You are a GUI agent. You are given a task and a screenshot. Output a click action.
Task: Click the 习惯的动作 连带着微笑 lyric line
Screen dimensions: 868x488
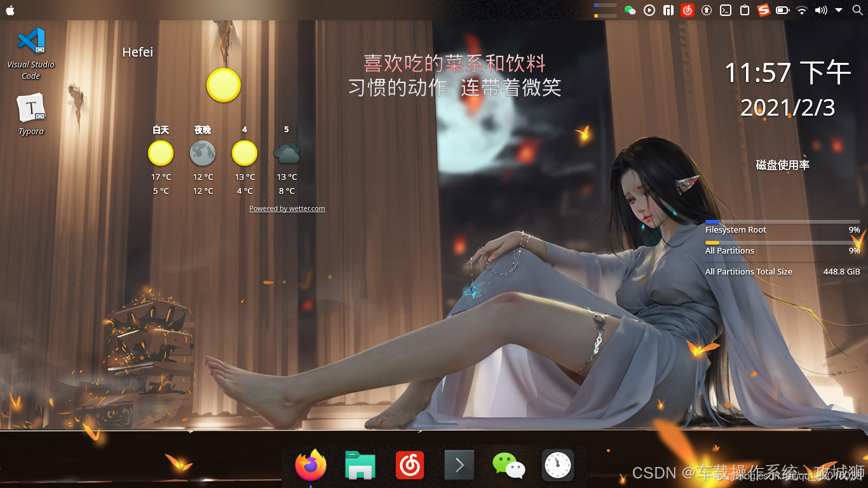[454, 88]
